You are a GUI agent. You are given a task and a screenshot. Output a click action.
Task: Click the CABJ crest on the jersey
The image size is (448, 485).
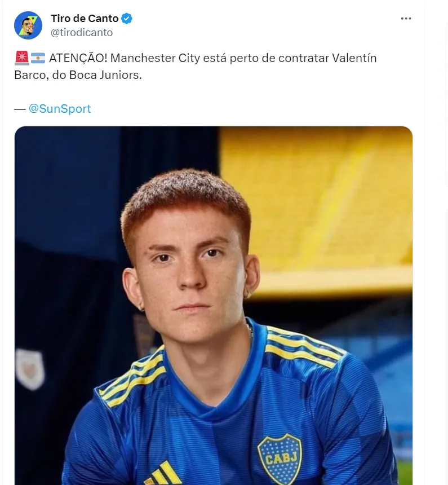[280, 458]
